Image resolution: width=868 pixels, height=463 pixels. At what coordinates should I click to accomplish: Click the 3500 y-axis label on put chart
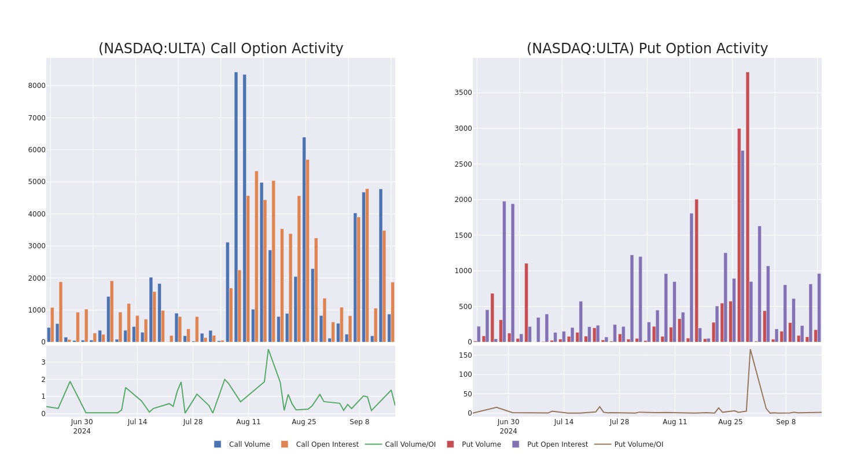[x=462, y=93]
